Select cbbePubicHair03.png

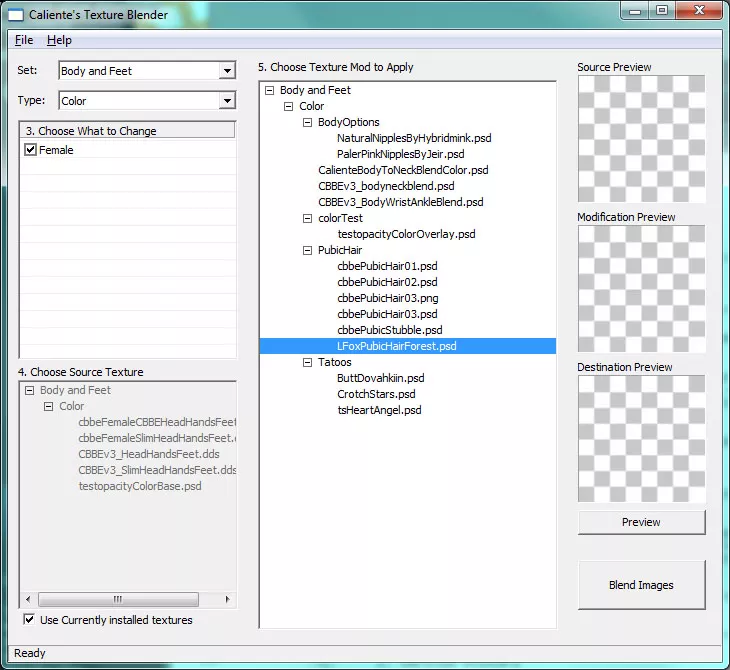[x=387, y=298]
